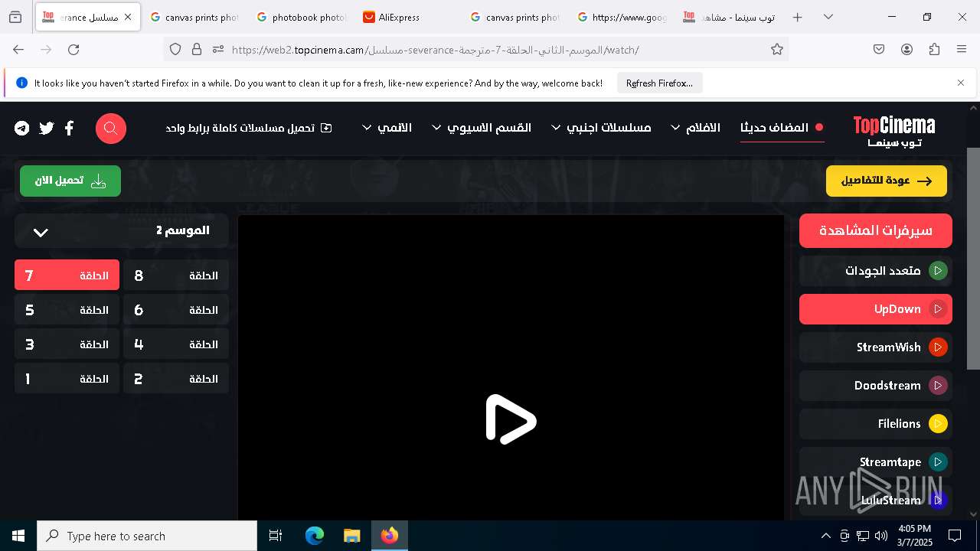Click the red search icon
The width and height of the screenshot is (980, 551).
111,128
